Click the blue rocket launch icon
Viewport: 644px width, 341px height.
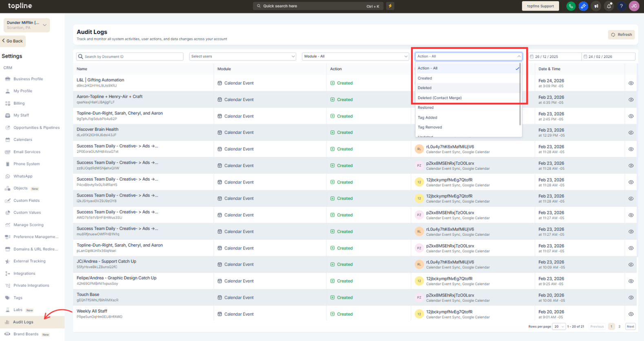click(x=583, y=6)
